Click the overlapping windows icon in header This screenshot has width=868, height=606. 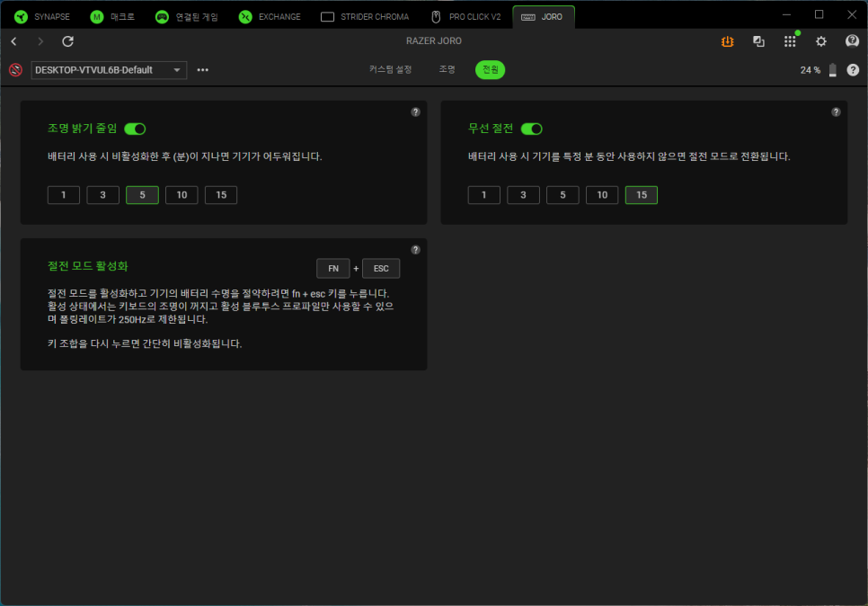(758, 41)
